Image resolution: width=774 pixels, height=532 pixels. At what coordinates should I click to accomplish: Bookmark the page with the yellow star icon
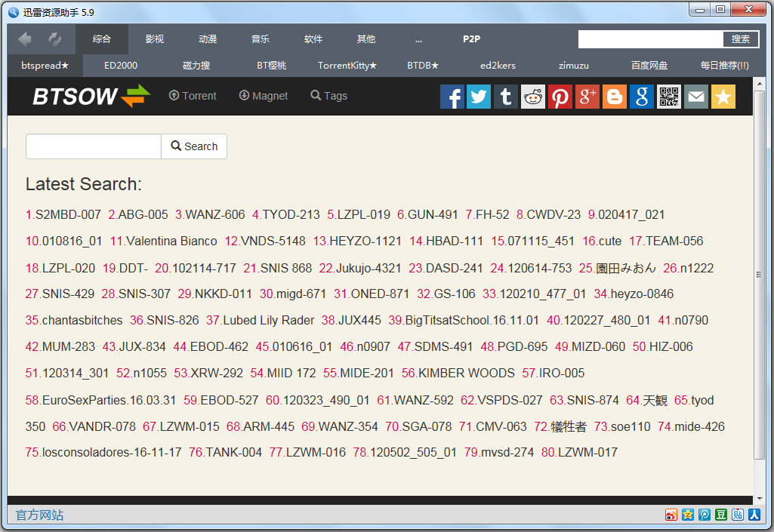click(723, 96)
